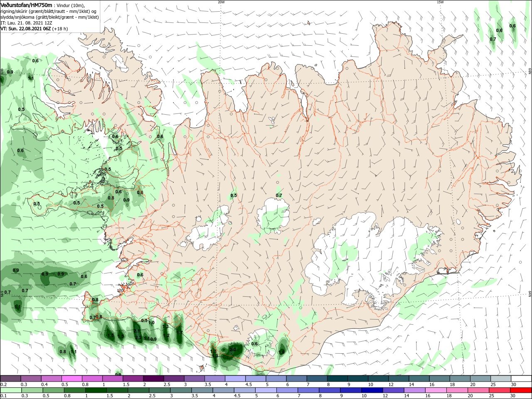Screen dimensions: 532x399
Task: Select the 'IT: Lau. 21. 08. 2021 12Z' line
Action: coord(26,23)
